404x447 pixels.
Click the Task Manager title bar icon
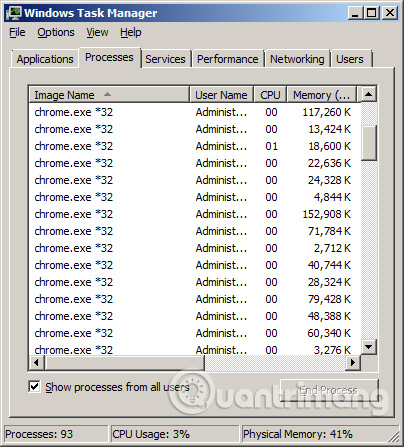[x=14, y=13]
